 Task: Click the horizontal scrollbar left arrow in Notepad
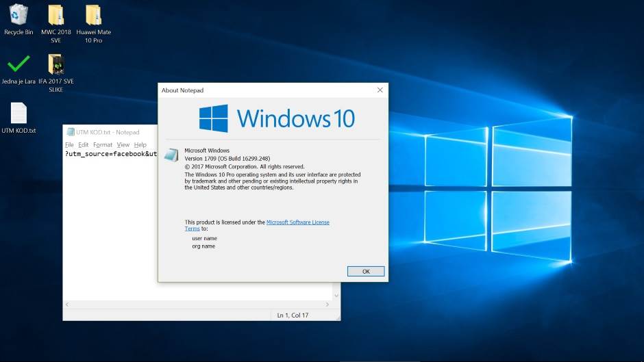66,304
